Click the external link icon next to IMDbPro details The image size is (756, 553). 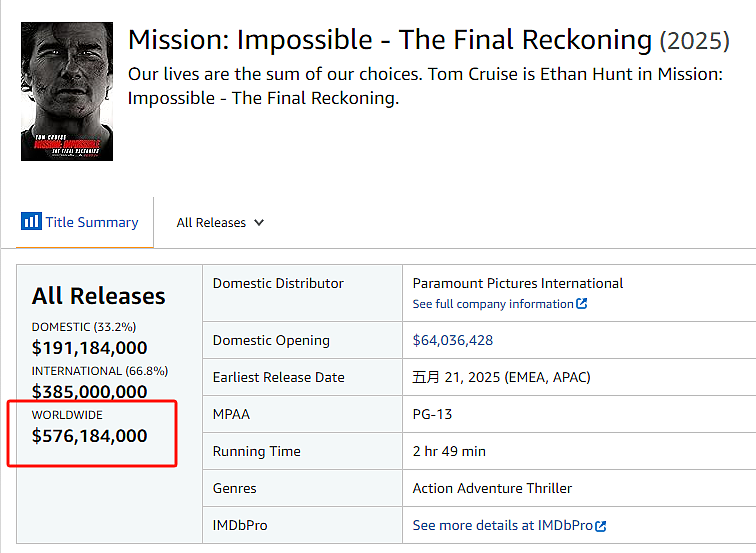pos(600,526)
